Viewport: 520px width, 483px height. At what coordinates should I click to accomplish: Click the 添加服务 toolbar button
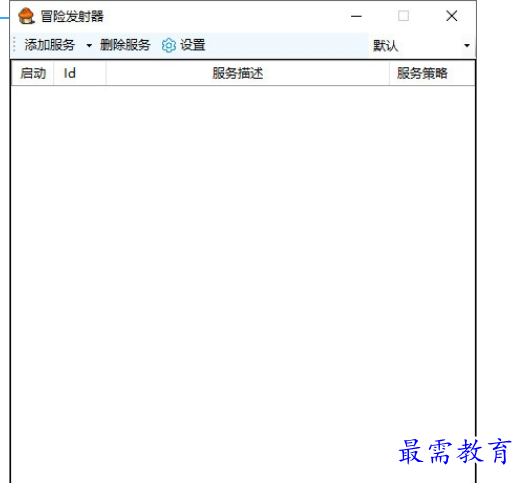49,45
